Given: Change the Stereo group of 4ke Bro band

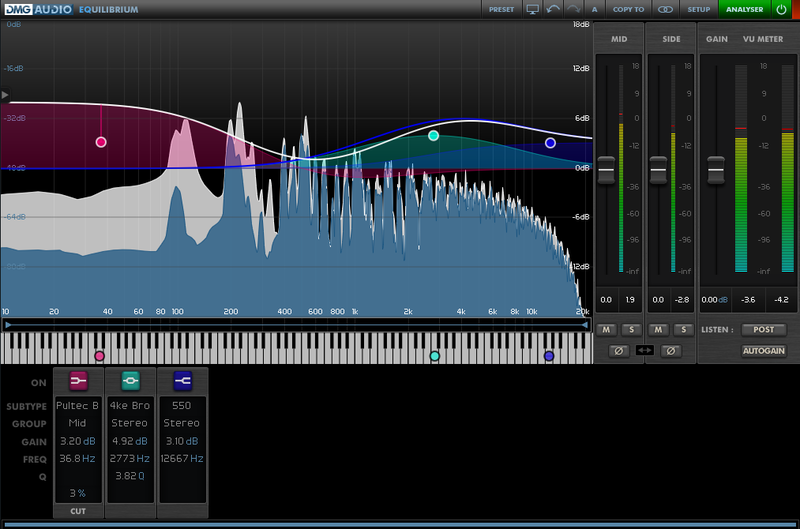Looking at the screenshot, I should pyautogui.click(x=130, y=423).
